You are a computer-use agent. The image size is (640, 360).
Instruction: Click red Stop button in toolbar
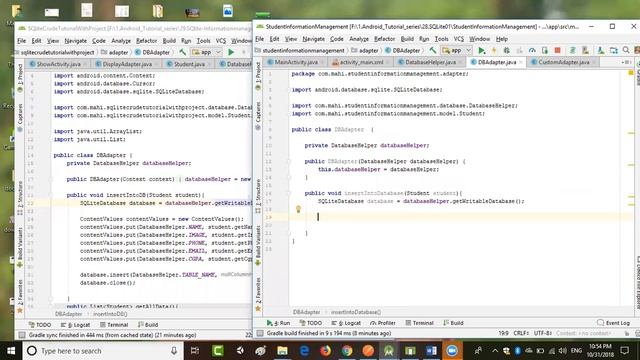coord(557,50)
